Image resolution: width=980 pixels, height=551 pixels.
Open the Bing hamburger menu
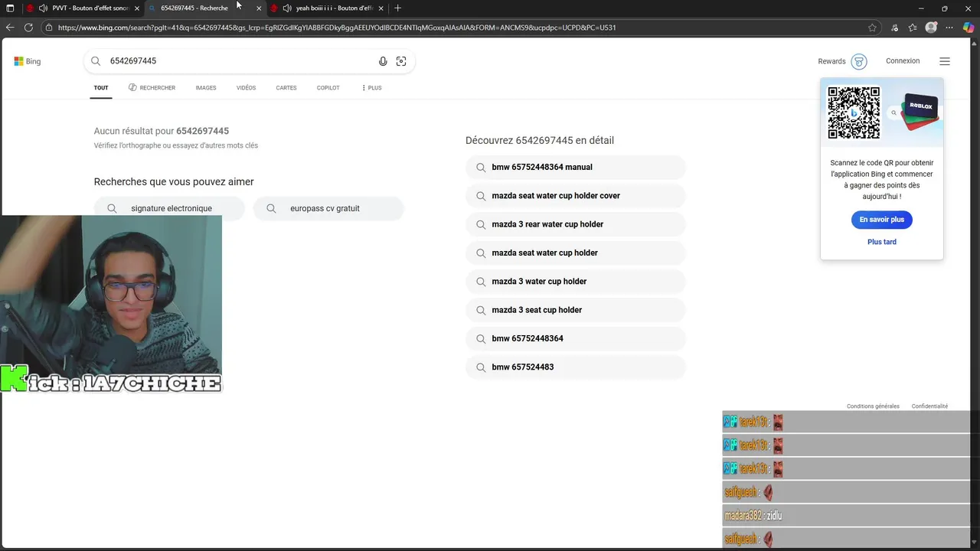pyautogui.click(x=945, y=61)
